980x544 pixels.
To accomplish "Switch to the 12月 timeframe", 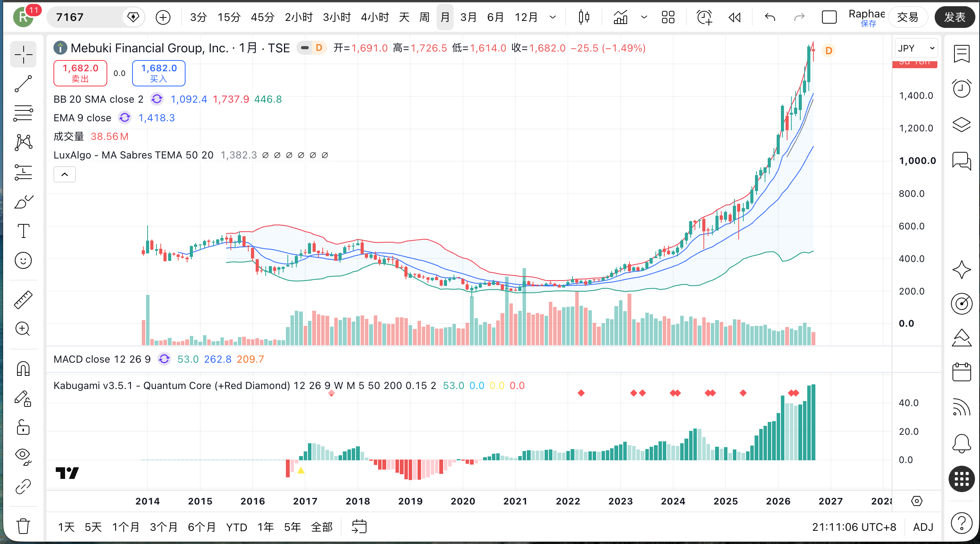I will click(x=526, y=17).
